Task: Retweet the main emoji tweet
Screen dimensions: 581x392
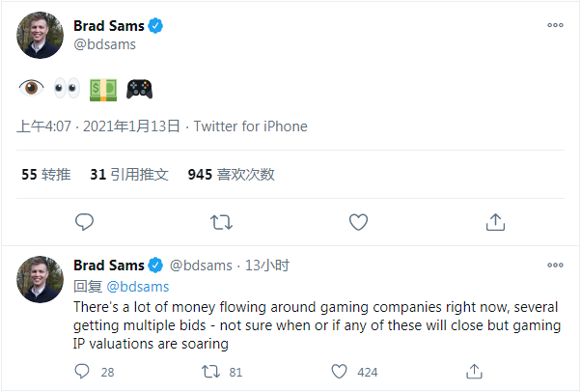Action: click(221, 222)
